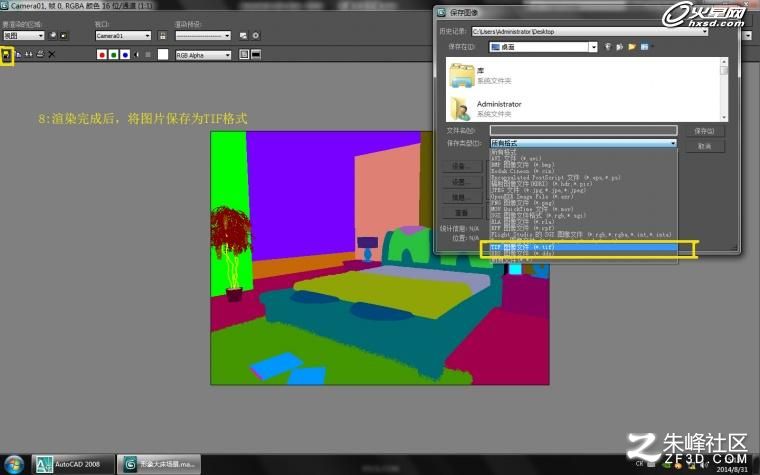Viewport: 760px width, 475px height.
Task: Open the Render Setup icon
Action: click(x=243, y=36)
